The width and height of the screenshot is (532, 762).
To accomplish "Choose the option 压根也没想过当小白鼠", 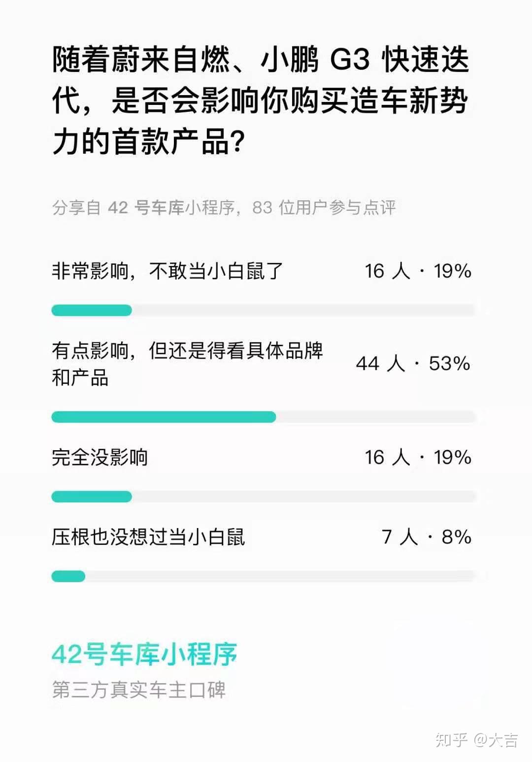I will pos(148,537).
